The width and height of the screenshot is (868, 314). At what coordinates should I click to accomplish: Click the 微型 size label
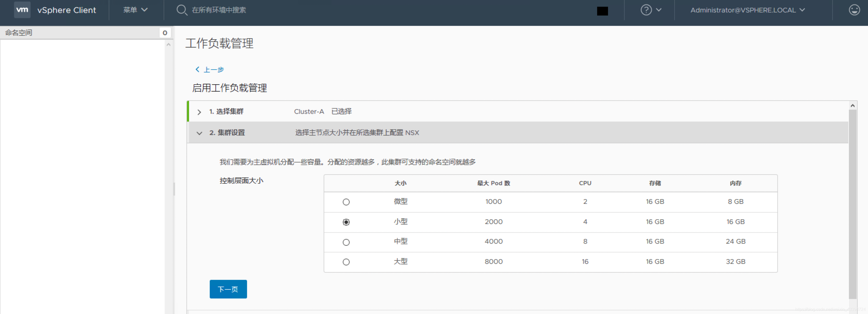tap(401, 201)
